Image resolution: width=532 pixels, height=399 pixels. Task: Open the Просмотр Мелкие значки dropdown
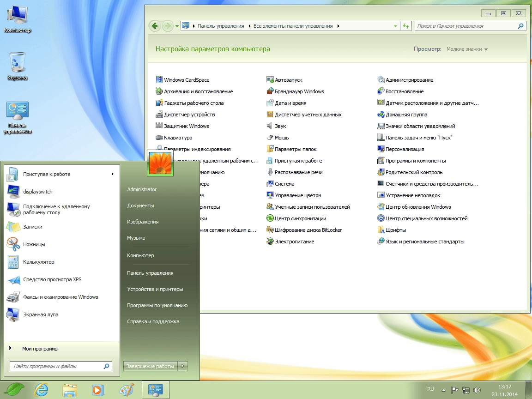pyautogui.click(x=467, y=49)
